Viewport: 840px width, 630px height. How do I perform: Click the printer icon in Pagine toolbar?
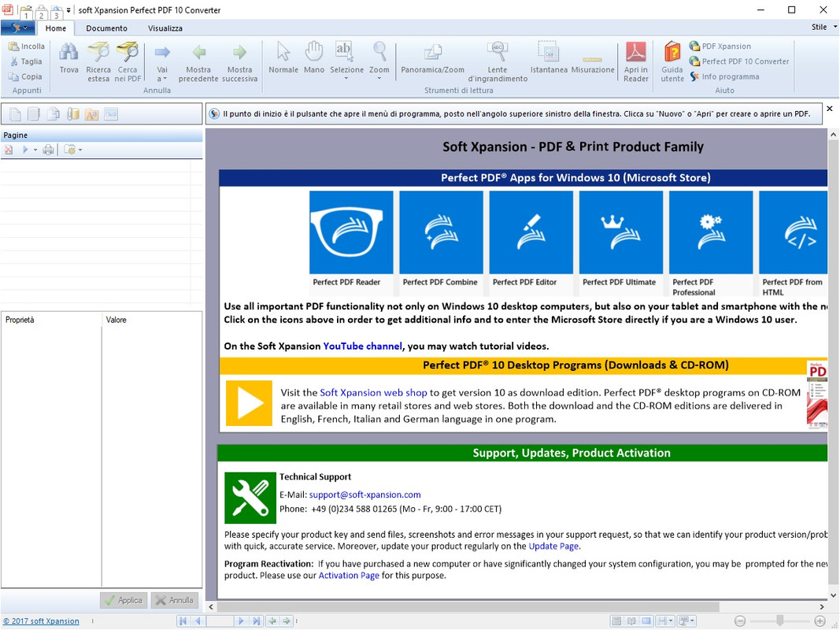tap(48, 150)
